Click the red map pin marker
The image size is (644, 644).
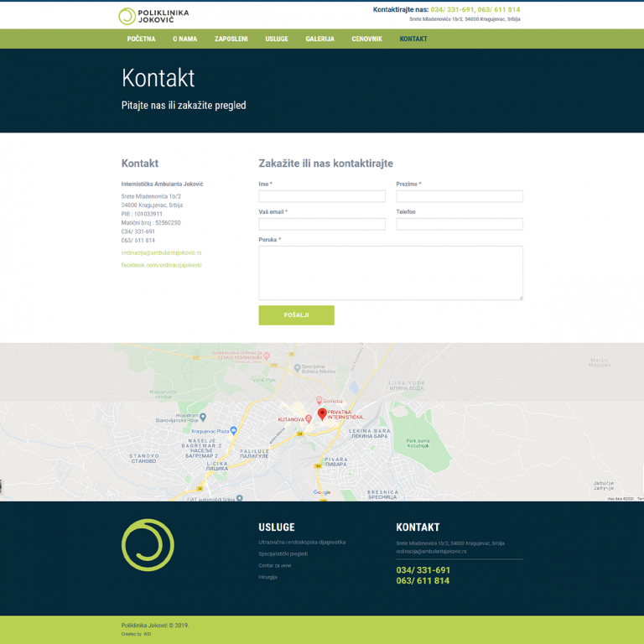[x=322, y=414]
